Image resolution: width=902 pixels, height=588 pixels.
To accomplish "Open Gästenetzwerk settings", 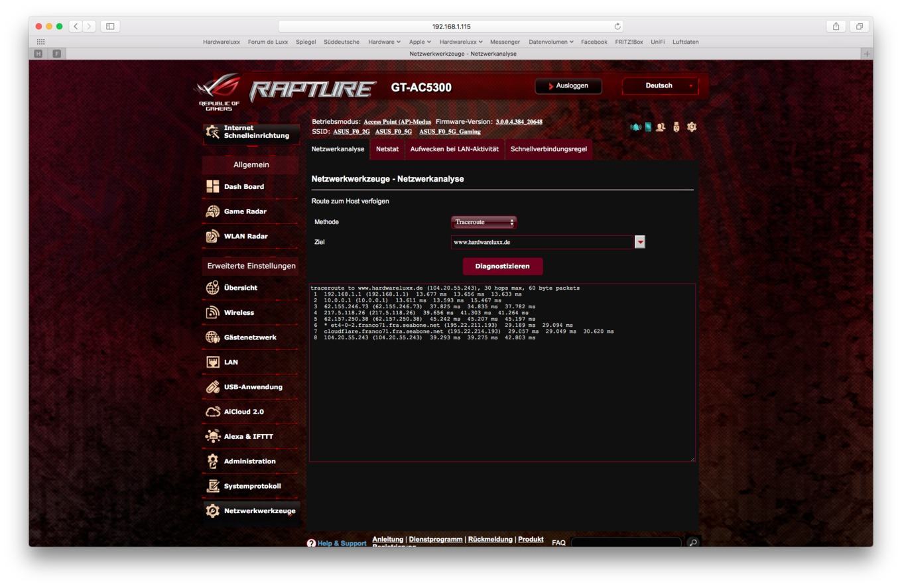I will pyautogui.click(x=251, y=337).
